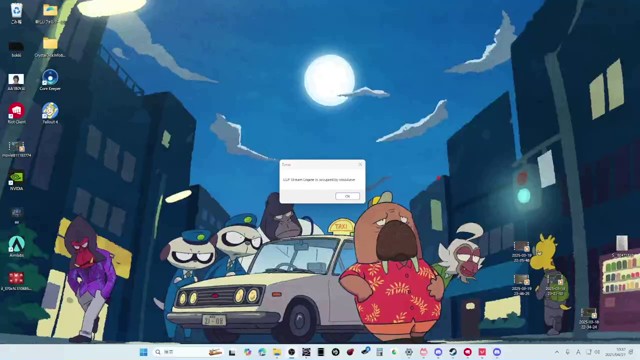Close the Error dialog with the X

(x=360, y=164)
